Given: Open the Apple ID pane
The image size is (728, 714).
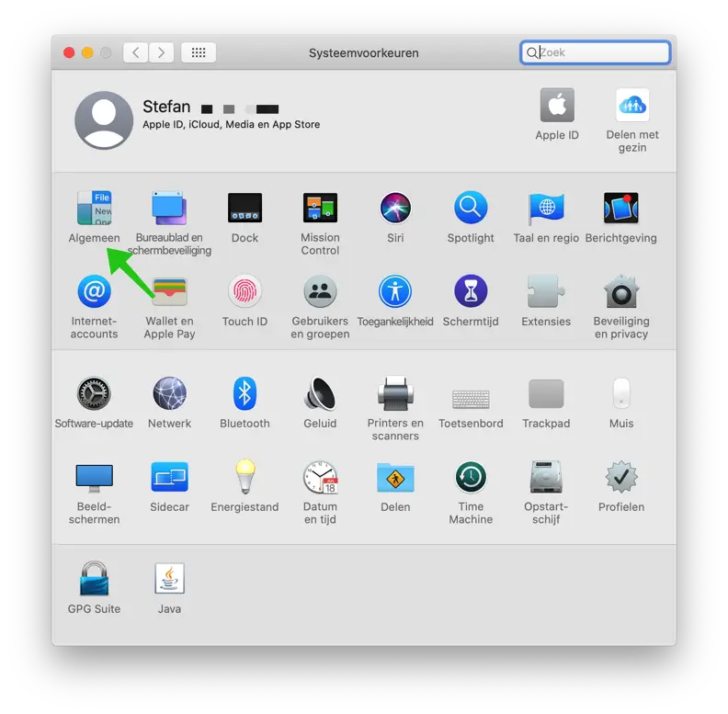Looking at the screenshot, I should [x=557, y=105].
